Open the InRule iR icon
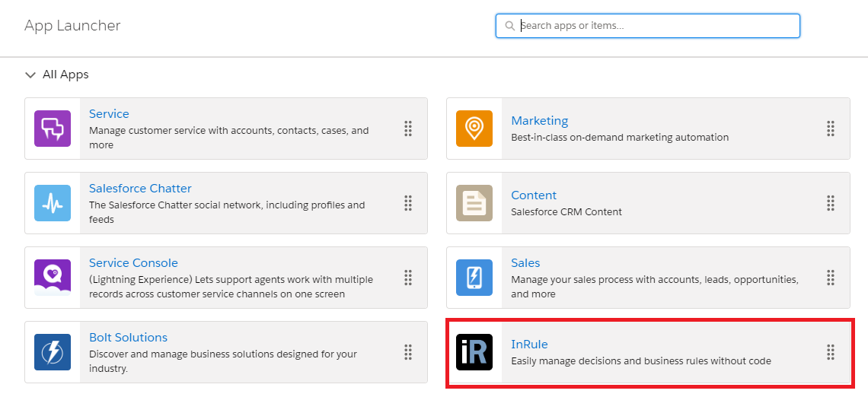Image resolution: width=868 pixels, height=397 pixels. pyautogui.click(x=474, y=352)
